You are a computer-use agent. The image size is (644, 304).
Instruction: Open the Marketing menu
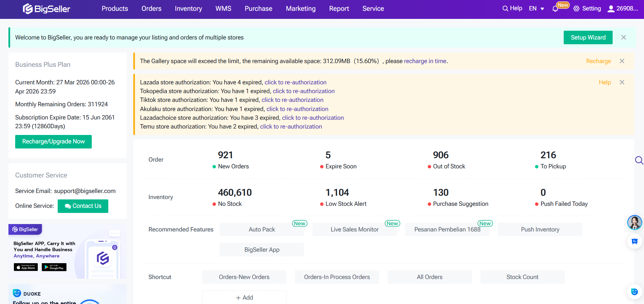(301, 9)
